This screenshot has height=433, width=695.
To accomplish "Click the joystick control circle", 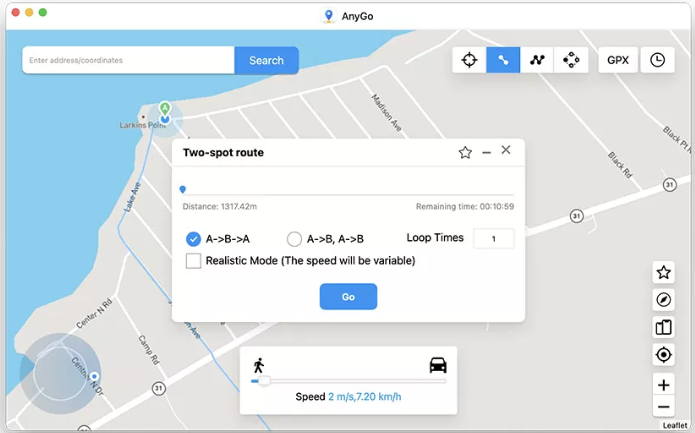I will tap(60, 373).
